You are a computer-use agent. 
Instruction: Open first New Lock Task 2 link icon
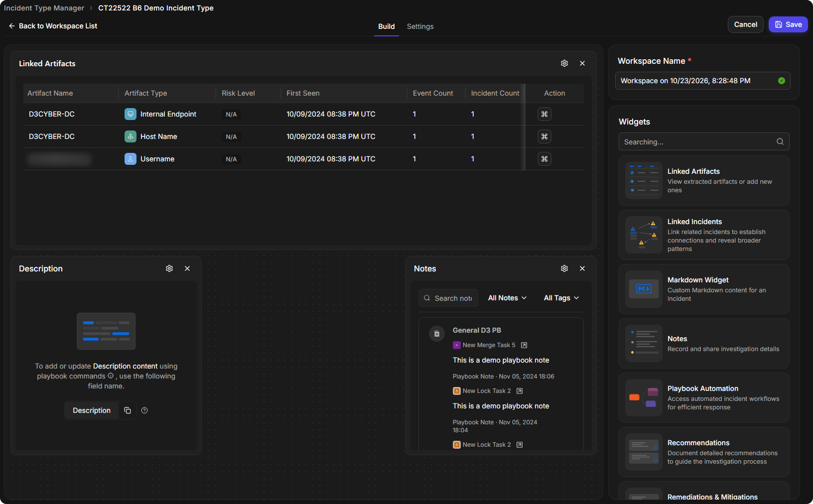[520, 391]
